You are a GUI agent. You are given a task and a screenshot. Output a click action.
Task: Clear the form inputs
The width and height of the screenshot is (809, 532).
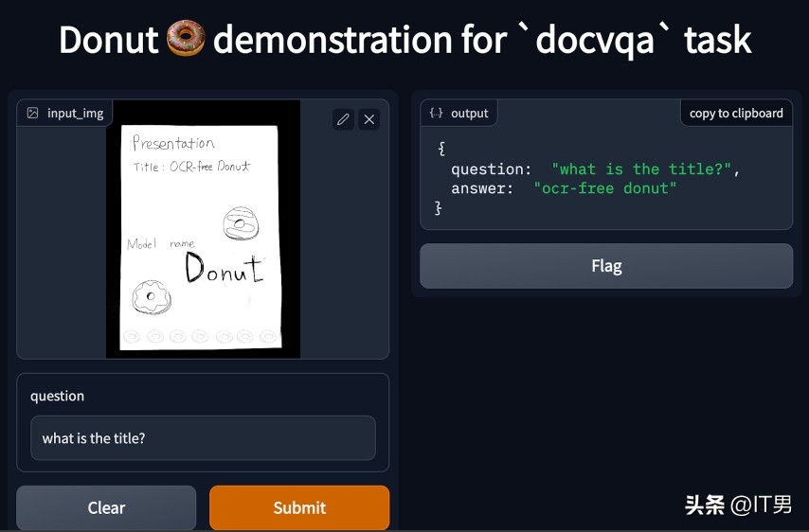click(106, 507)
